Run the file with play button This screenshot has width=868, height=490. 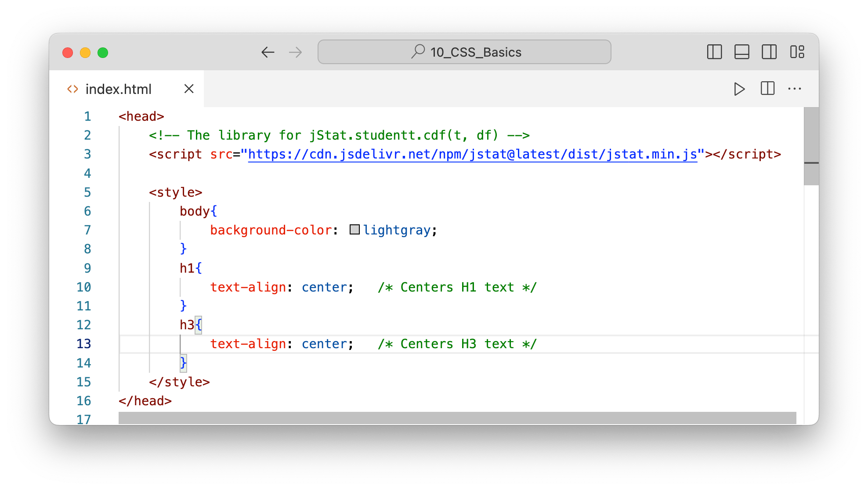click(739, 89)
